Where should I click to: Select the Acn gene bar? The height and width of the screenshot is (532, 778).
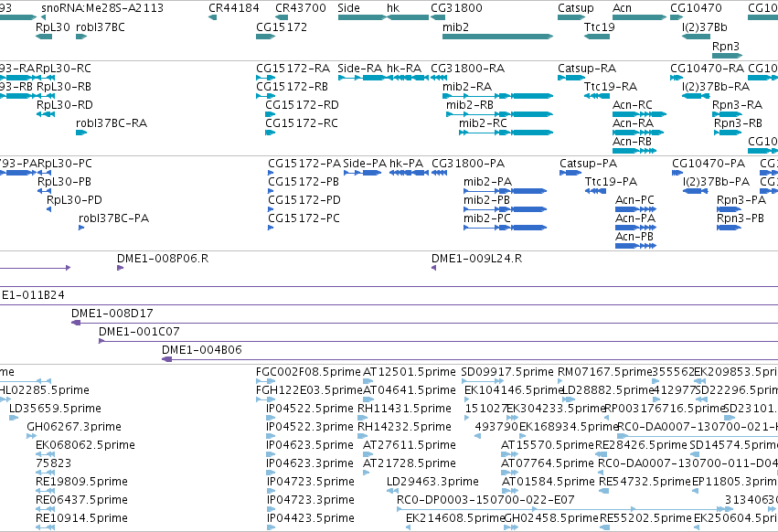[x=640, y=17]
